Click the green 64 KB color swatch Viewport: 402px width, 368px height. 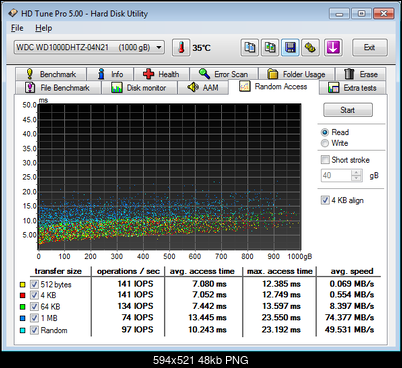(22, 307)
